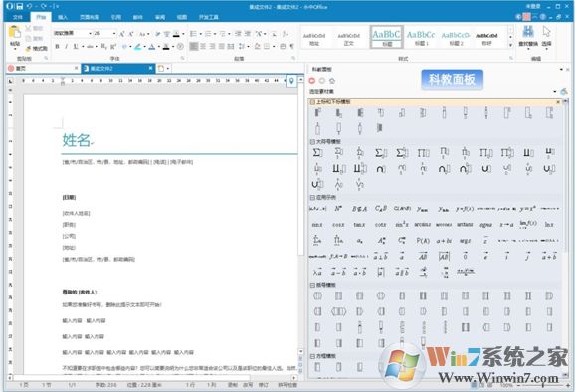Enable left paragraph alignment

click(x=194, y=46)
